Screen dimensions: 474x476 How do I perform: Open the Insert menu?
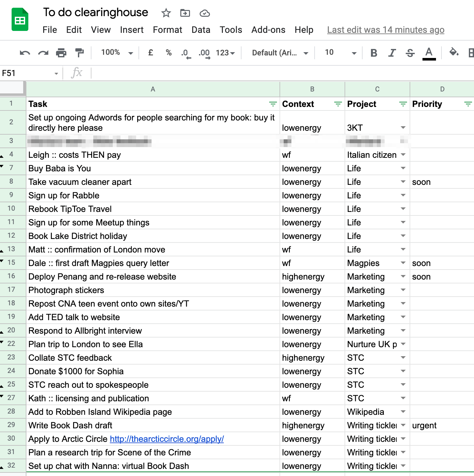point(132,30)
